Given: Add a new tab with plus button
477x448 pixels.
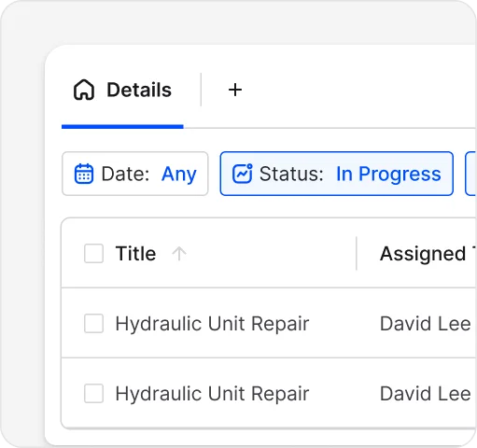Looking at the screenshot, I should click(235, 90).
